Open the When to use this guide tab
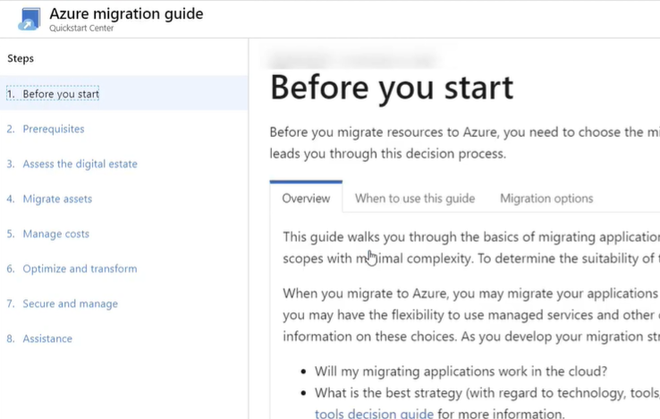This screenshot has width=660, height=419. click(x=415, y=198)
